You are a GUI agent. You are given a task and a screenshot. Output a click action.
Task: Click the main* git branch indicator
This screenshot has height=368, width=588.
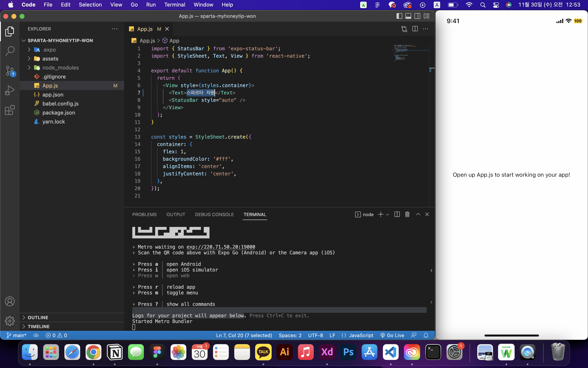click(16, 335)
